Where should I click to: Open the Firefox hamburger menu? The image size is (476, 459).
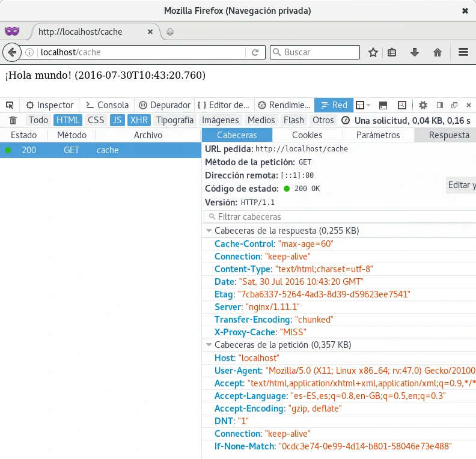click(x=463, y=52)
